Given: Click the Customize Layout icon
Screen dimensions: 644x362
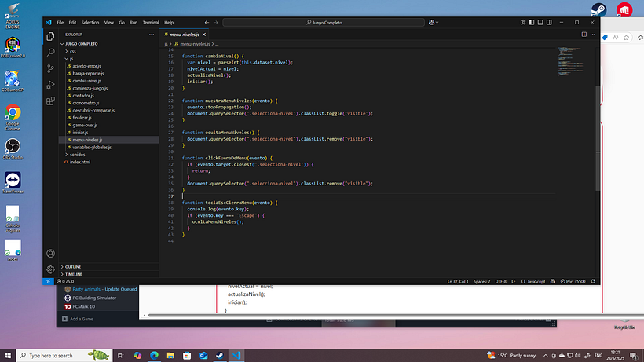Looking at the screenshot, I should (523, 23).
